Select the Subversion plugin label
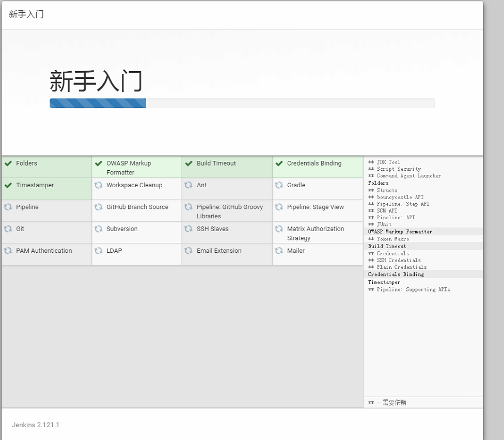This screenshot has width=504, height=440. click(122, 229)
